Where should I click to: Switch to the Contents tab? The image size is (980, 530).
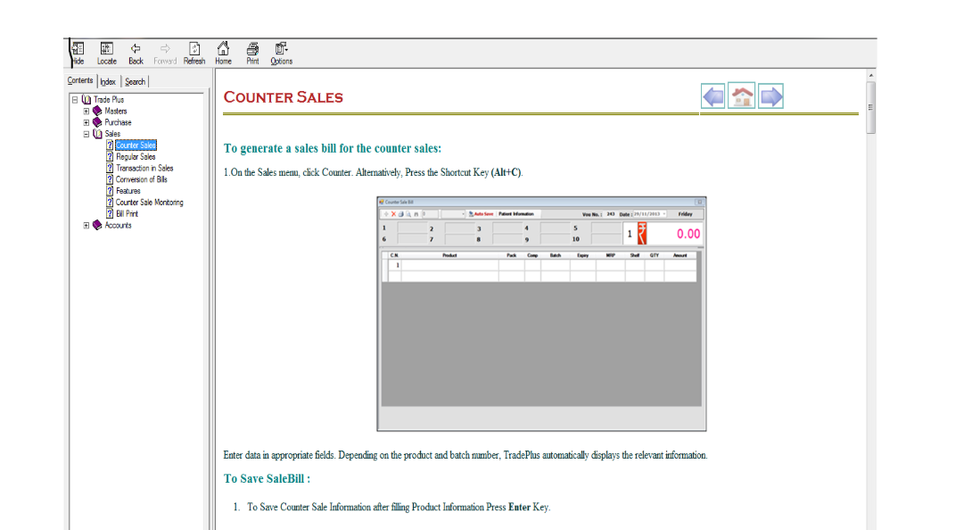click(x=80, y=80)
